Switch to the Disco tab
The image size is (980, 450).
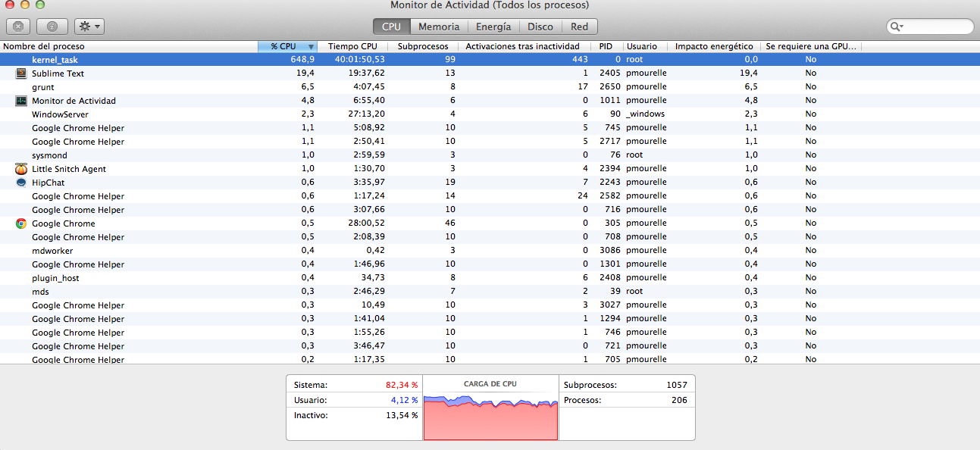540,27
